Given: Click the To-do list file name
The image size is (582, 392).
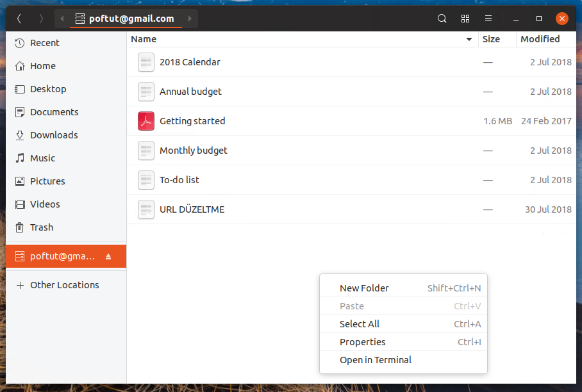Looking at the screenshot, I should pos(179,180).
